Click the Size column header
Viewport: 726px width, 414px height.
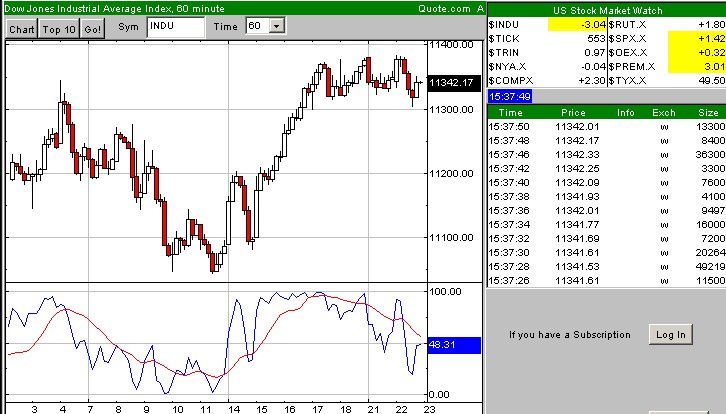click(708, 113)
